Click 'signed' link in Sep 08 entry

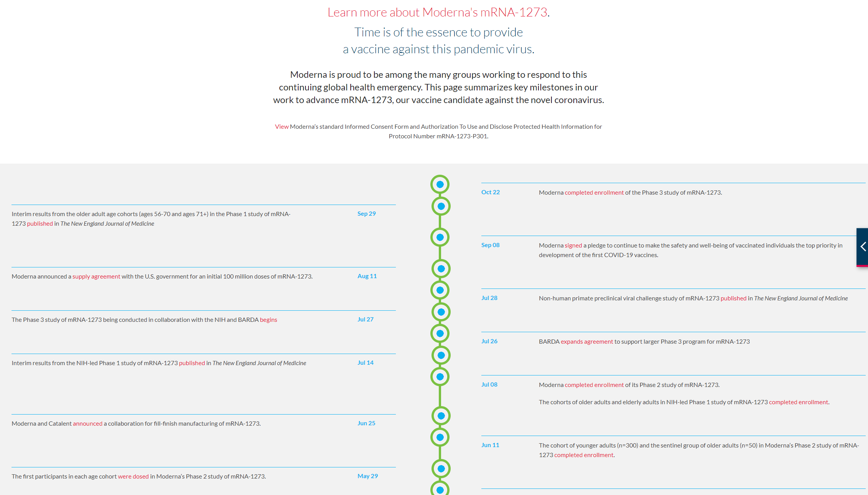click(573, 246)
